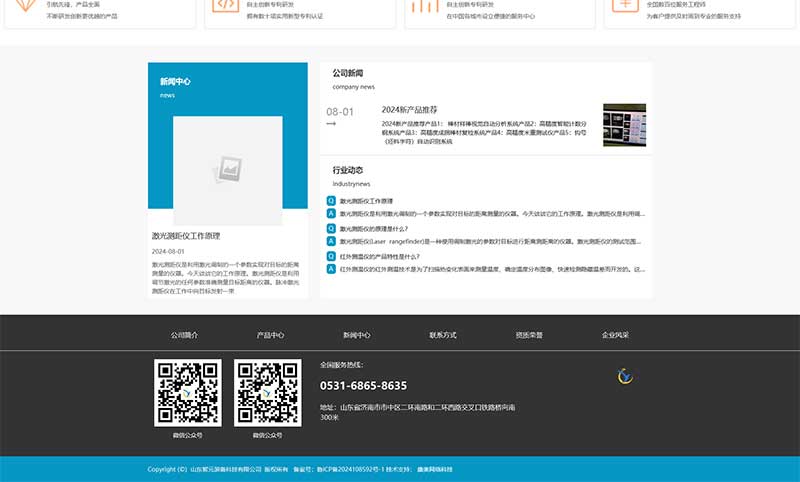Open 公司简介 in footer navigation

(x=184, y=335)
